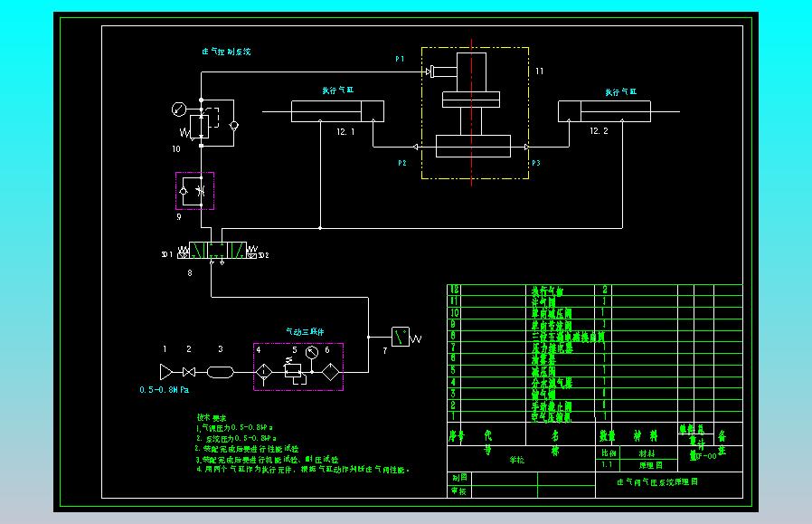Select the '执行气缸' label above cylinder 12.2
812x524 pixels.
pos(621,91)
